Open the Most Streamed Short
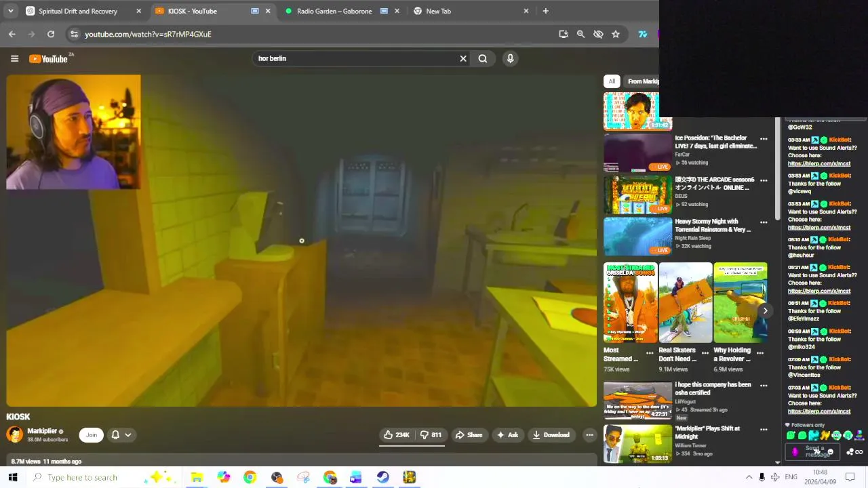The height and width of the screenshot is (488, 868). [x=630, y=303]
